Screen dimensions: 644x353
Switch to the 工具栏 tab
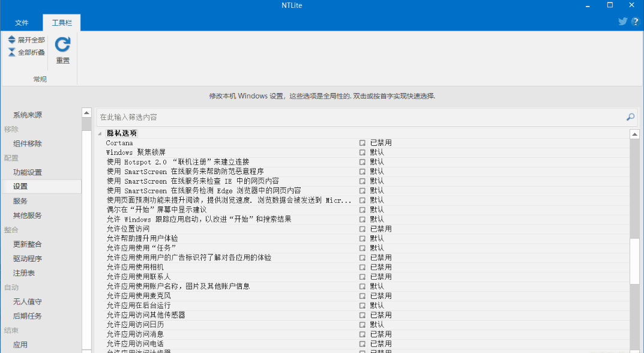(x=62, y=23)
